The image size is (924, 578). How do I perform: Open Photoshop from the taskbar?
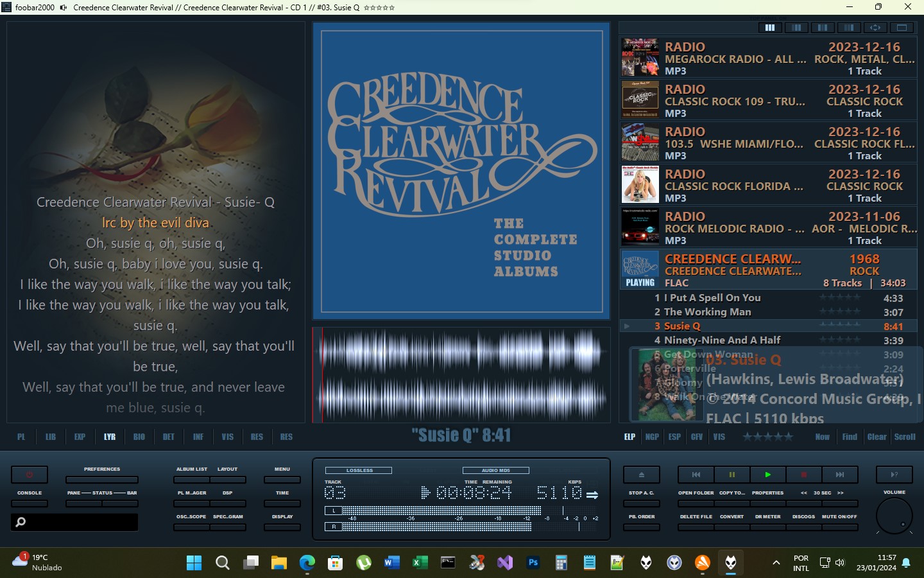(x=533, y=563)
